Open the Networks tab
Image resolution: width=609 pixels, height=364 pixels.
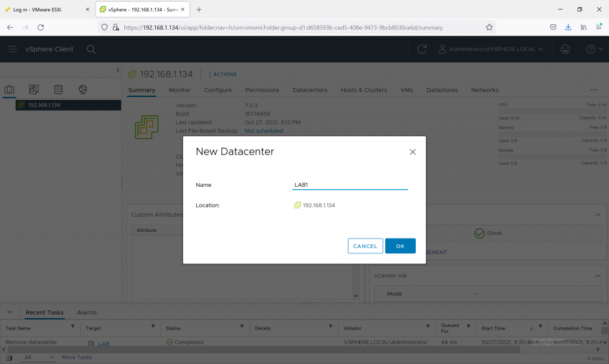(485, 90)
